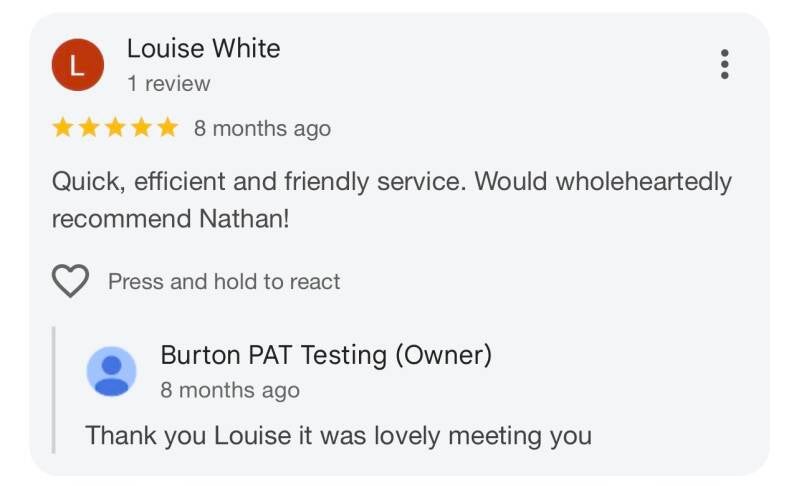Viewport: 799px width, 486px height.
Task: Click Louise White's red profile avatar
Action: (x=77, y=65)
